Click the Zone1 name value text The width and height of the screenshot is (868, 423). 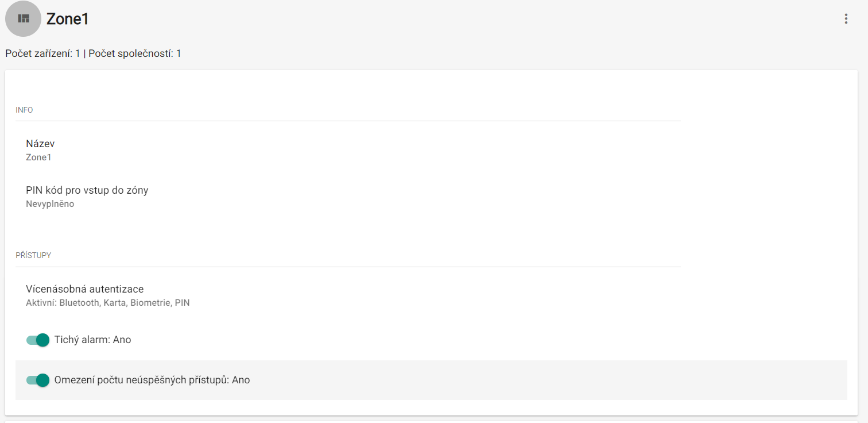point(38,157)
